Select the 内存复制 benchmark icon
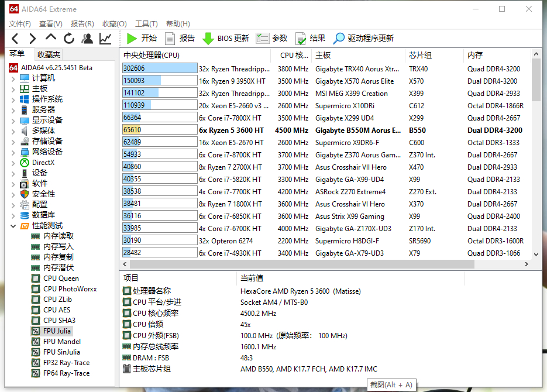 click(35, 257)
